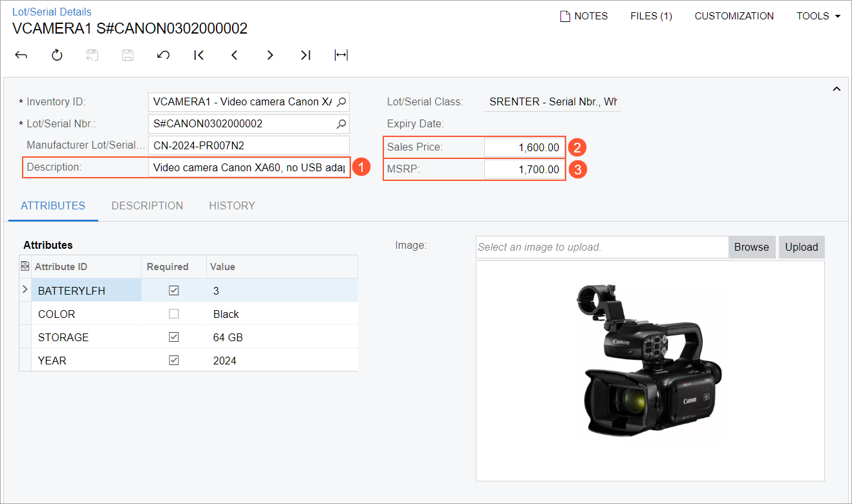This screenshot has width=852, height=504.
Task: Open the Lot/Serial Nbr. lookup magnifier
Action: pyautogui.click(x=341, y=123)
